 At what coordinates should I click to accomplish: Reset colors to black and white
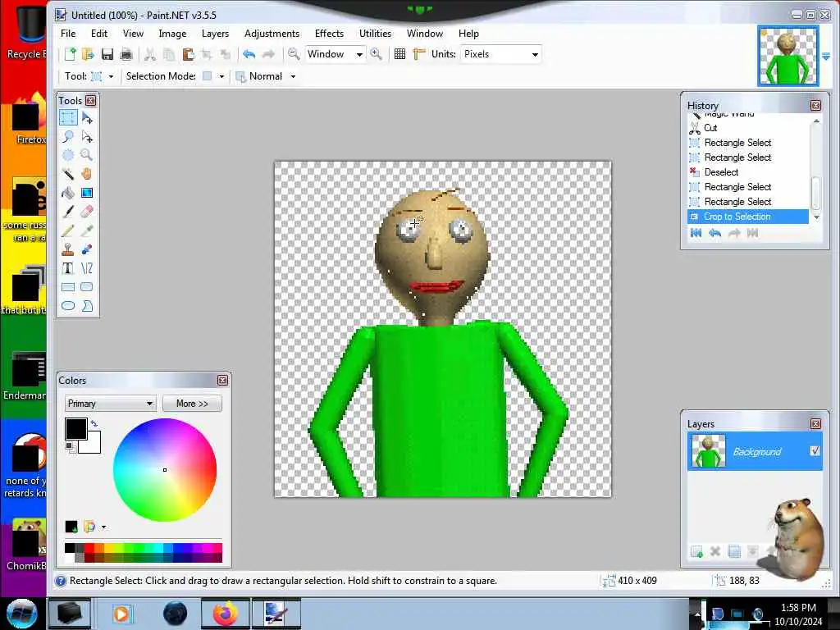click(70, 447)
